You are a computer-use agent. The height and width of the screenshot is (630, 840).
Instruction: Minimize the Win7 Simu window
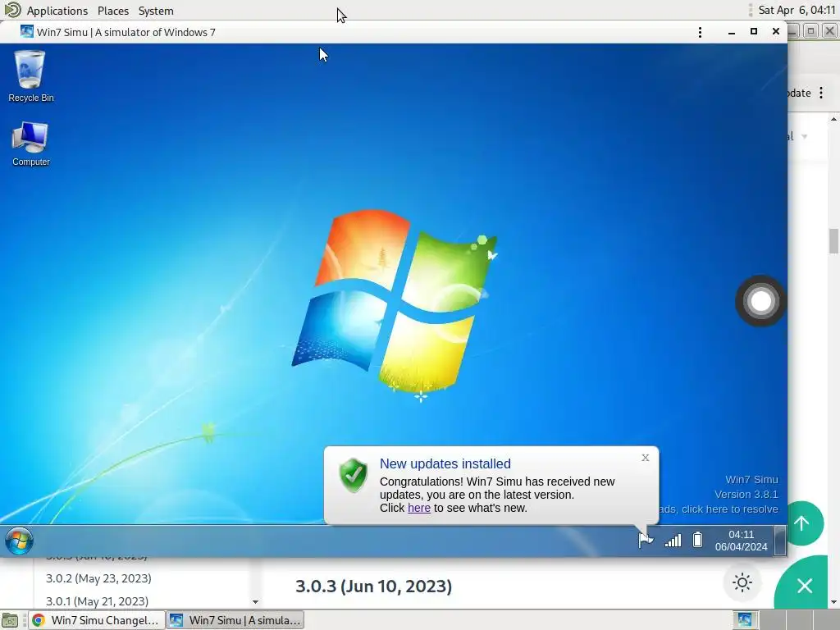pyautogui.click(x=731, y=32)
